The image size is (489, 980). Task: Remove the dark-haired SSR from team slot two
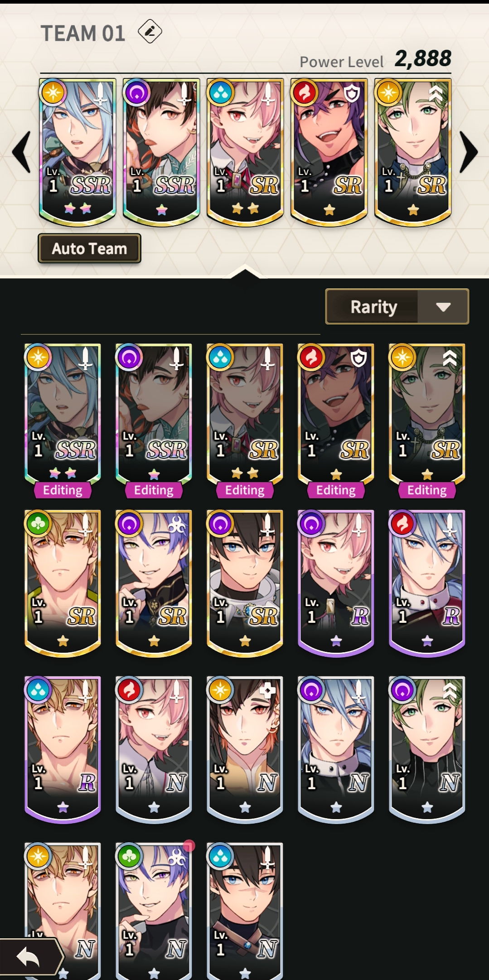[161, 152]
